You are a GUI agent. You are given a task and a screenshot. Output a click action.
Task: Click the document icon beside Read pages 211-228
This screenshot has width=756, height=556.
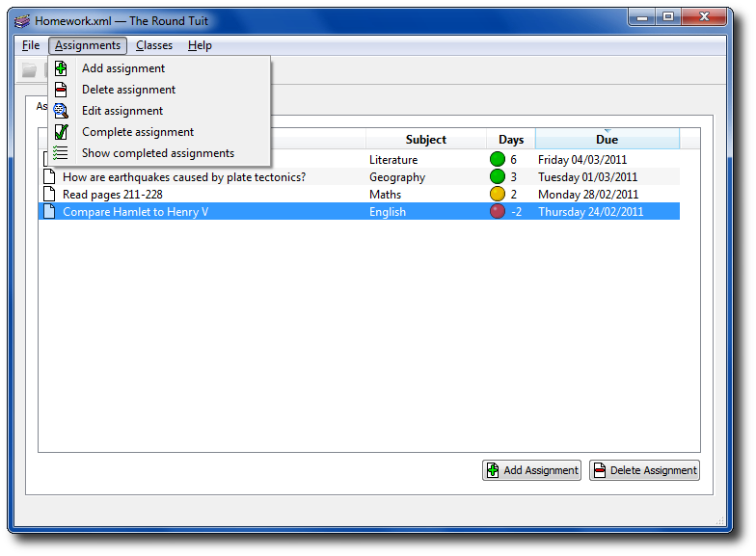point(49,195)
